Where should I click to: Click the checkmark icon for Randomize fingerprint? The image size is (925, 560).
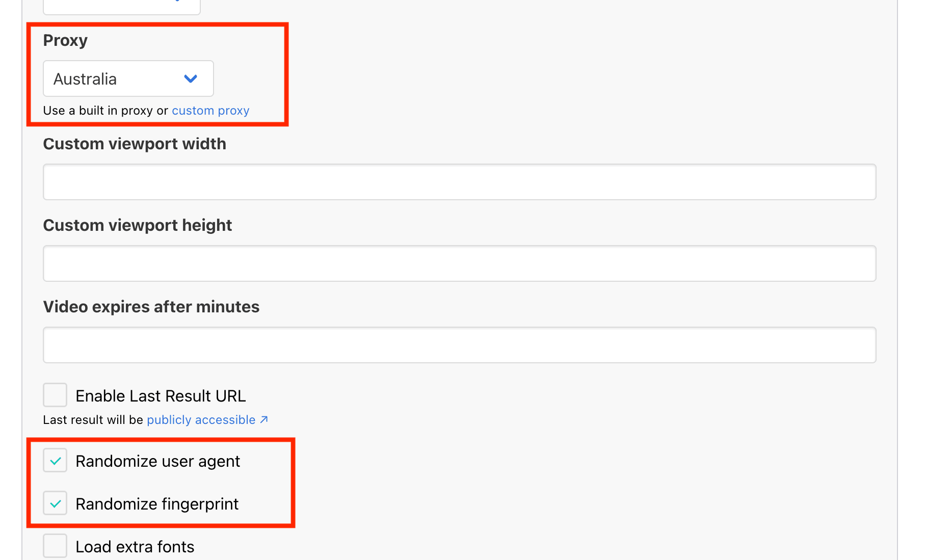click(x=55, y=503)
